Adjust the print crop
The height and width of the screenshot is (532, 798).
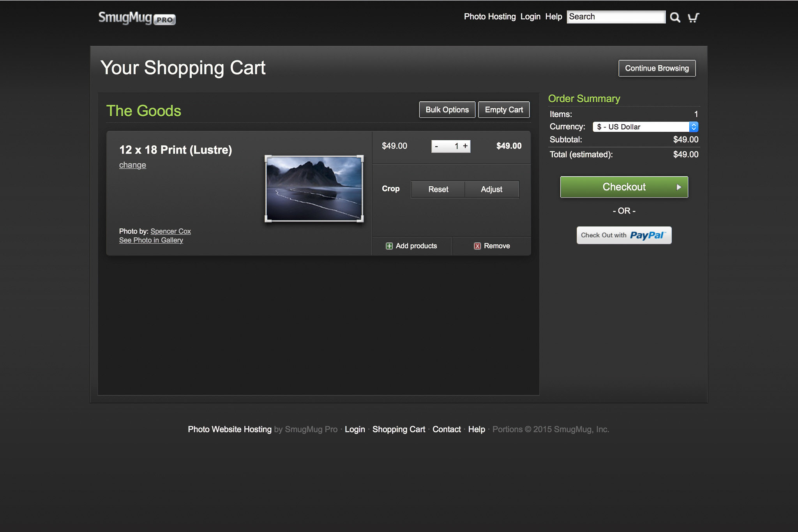pyautogui.click(x=491, y=189)
